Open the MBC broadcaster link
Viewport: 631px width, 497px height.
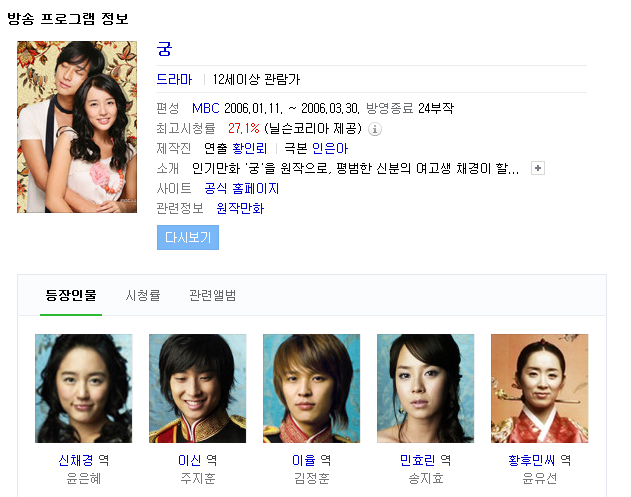pos(206,108)
